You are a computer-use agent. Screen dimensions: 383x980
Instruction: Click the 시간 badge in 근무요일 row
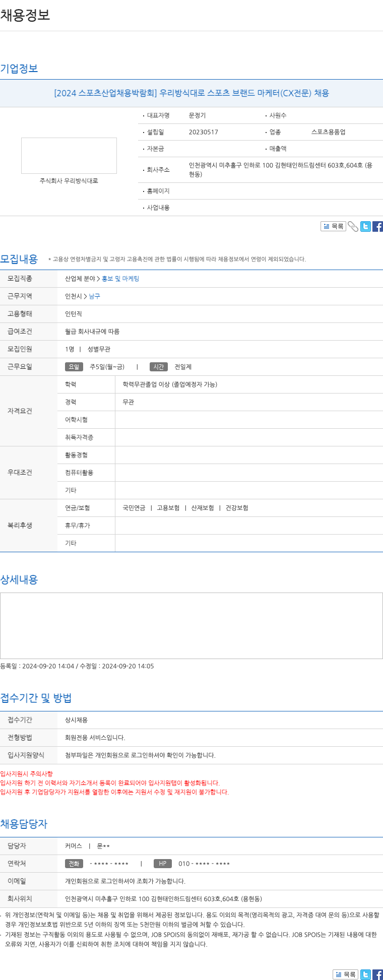click(x=159, y=367)
